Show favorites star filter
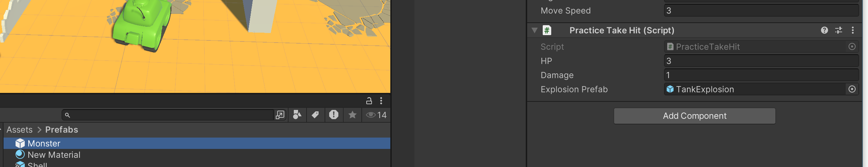The height and width of the screenshot is (167, 868). [352, 115]
